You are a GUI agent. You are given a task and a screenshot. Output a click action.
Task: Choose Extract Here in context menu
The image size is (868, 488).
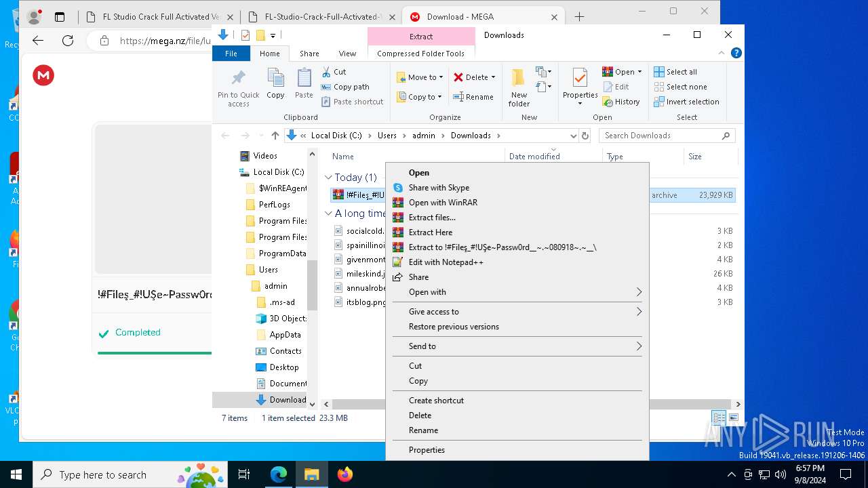tap(517, 232)
